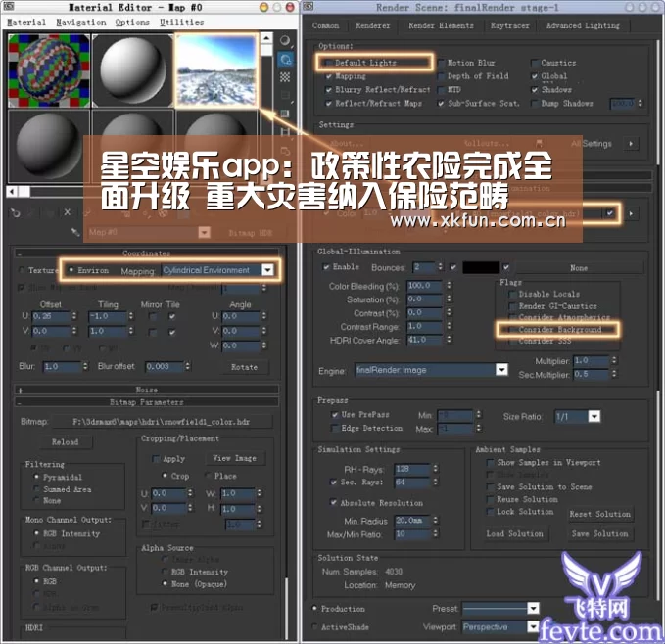Click the sample slots horizontal scroll left arrow
This screenshot has height=644, width=665.
(x=12, y=192)
